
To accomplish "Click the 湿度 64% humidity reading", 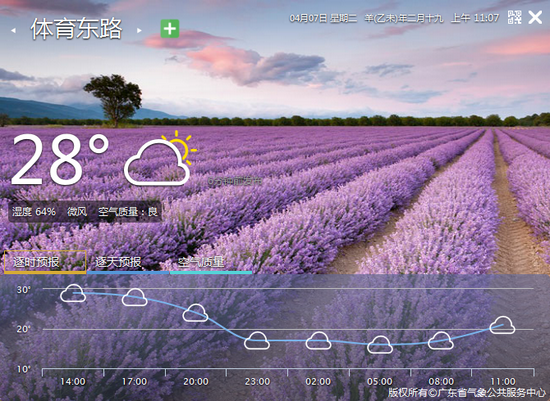I will (x=34, y=212).
